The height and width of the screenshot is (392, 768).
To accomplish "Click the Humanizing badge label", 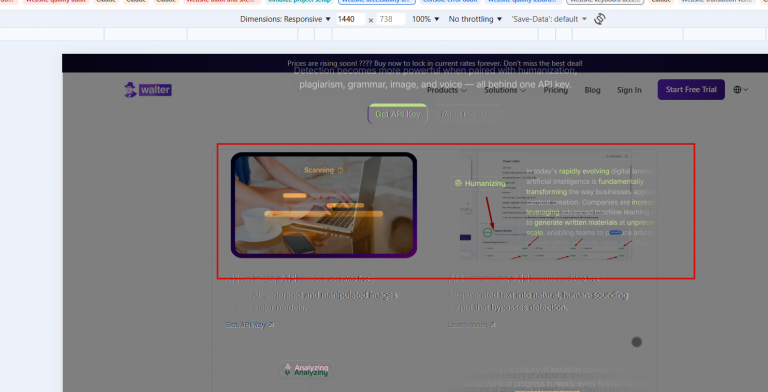I will tap(480, 183).
